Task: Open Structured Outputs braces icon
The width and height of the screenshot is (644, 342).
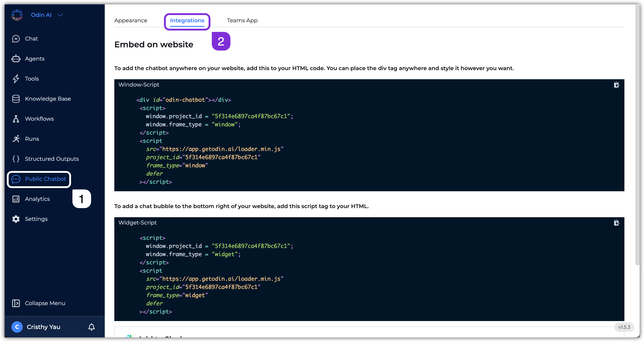Action: (16, 159)
